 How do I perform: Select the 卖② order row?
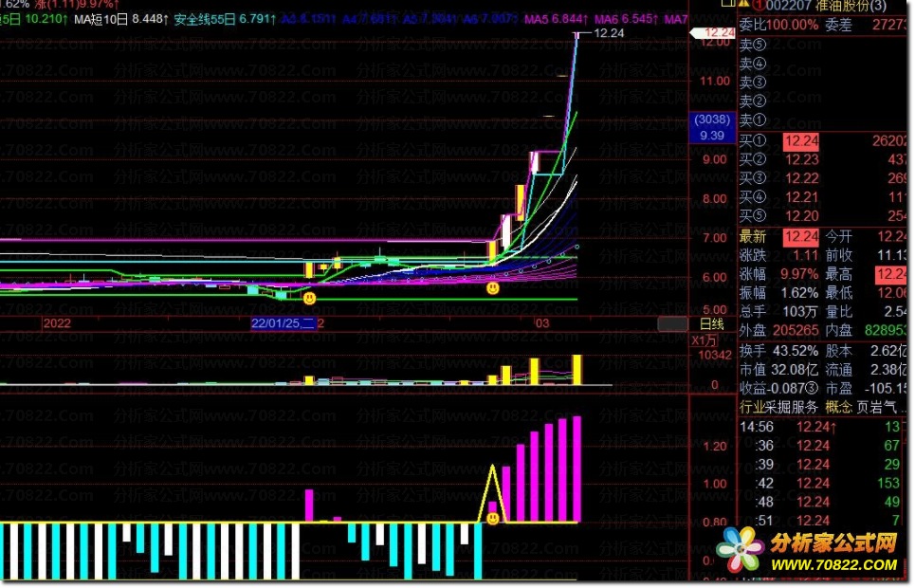[x=823, y=101]
